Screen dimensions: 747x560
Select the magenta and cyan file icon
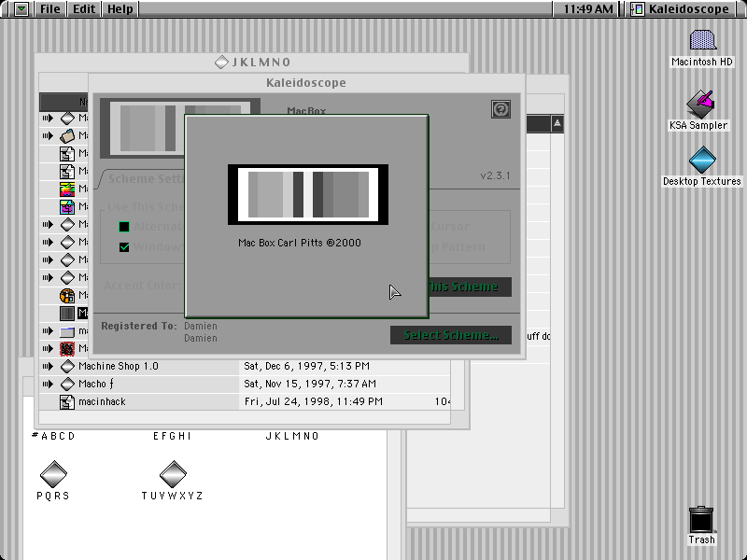(67, 206)
